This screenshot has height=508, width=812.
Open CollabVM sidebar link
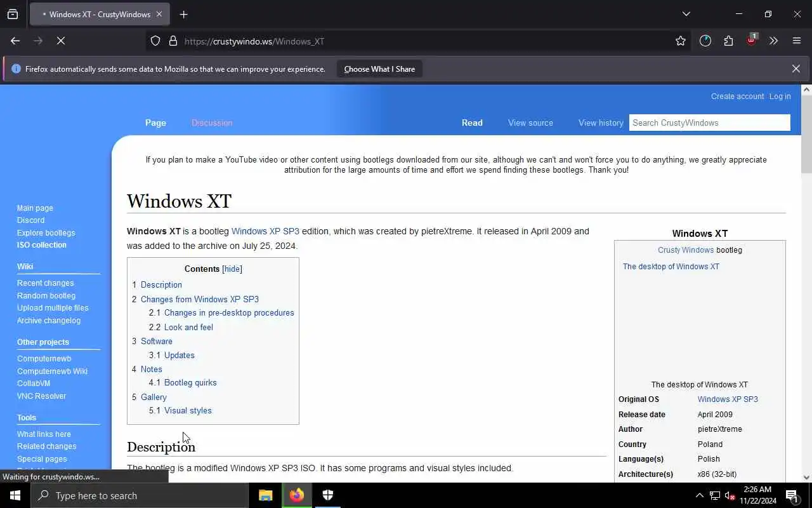[33, 384]
